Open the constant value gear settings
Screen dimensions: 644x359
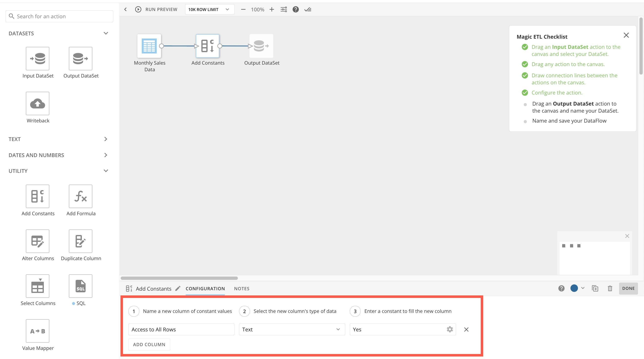click(450, 329)
